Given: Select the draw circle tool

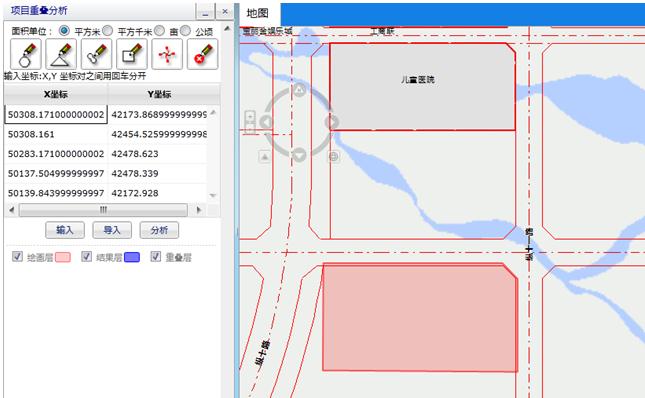Looking at the screenshot, I should tap(26, 54).
